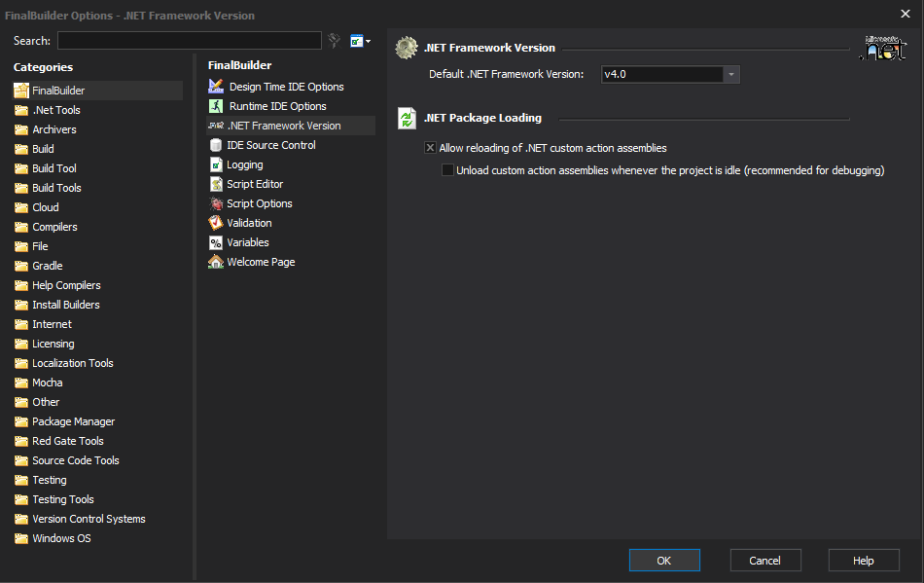
Task: Click the Compilers folder icon
Action: point(21,227)
